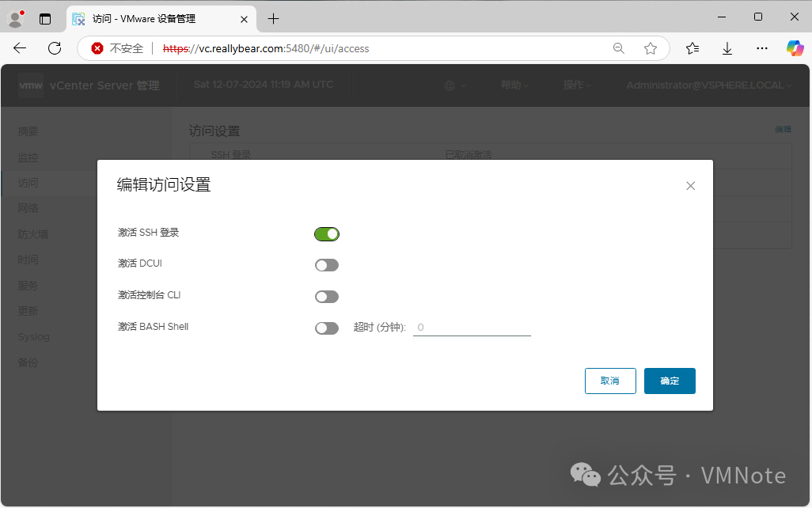This screenshot has height=508, width=812.
Task: Open the Administrator@VSPHERE.LOCAL user dropdown
Action: 708,85
